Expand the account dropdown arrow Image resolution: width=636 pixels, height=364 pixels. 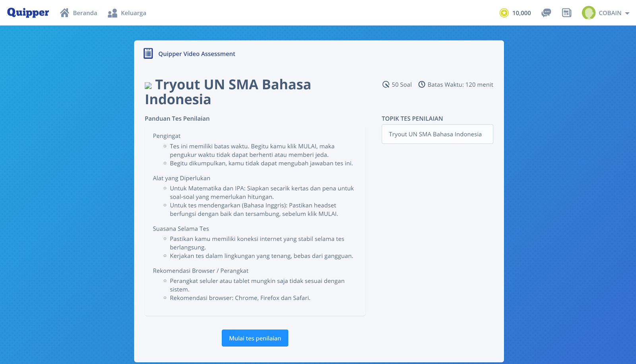pos(627,13)
